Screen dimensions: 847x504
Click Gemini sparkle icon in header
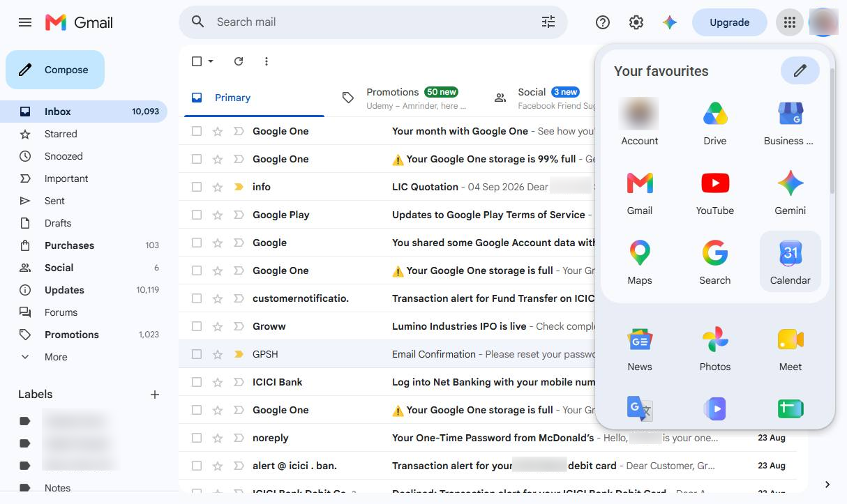pyautogui.click(x=670, y=22)
